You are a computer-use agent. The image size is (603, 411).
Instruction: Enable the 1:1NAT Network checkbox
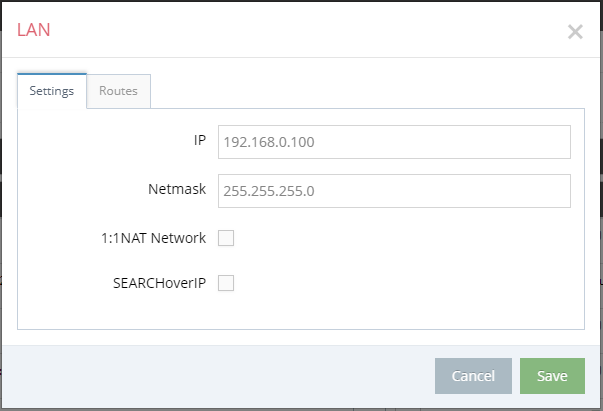coord(226,238)
